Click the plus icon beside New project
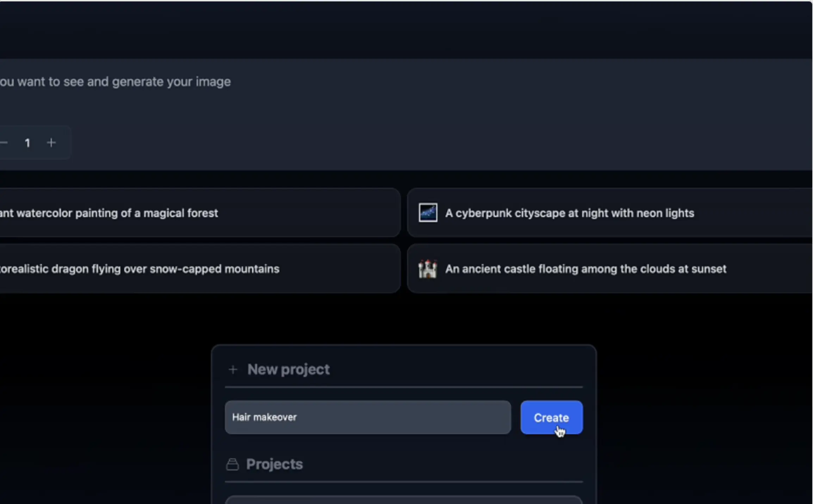Image resolution: width=813 pixels, height=504 pixels. pyautogui.click(x=233, y=370)
